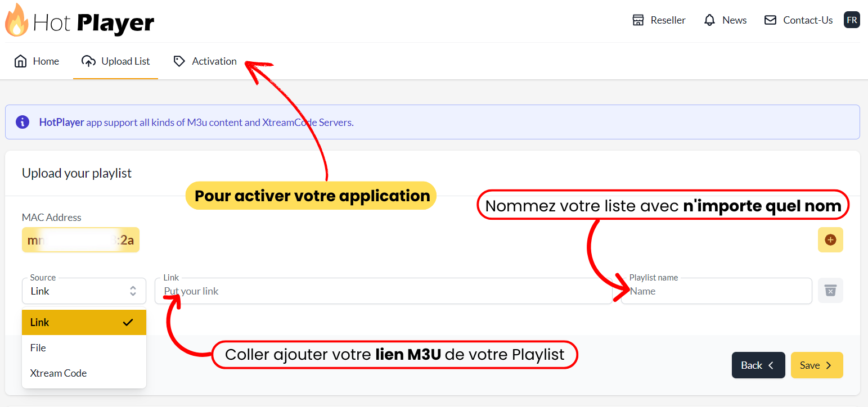Click the Upload List cloud icon
The height and width of the screenshot is (407, 868).
tap(88, 61)
